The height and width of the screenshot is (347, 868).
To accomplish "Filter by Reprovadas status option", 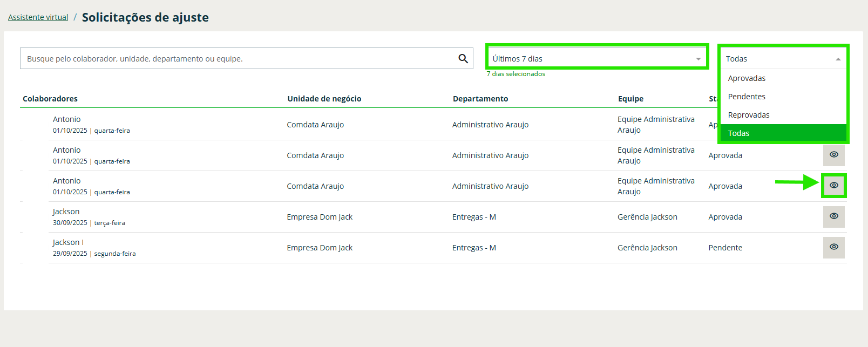I will (x=749, y=115).
